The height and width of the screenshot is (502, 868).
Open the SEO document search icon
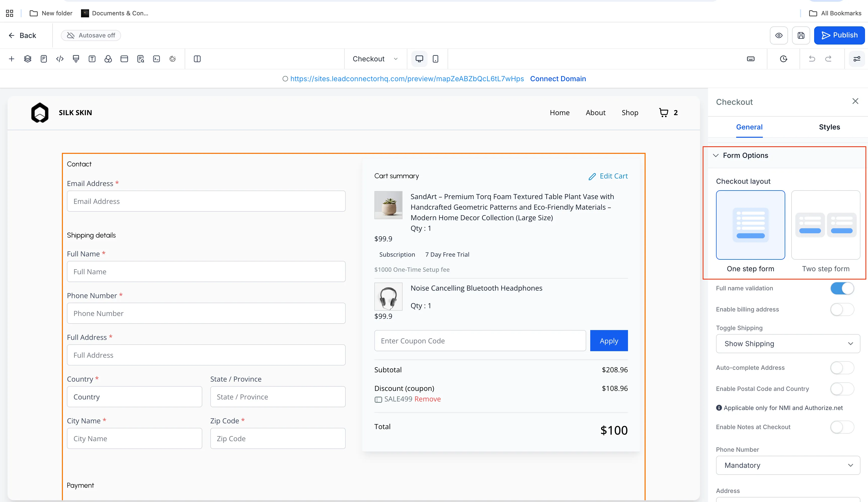pos(141,59)
